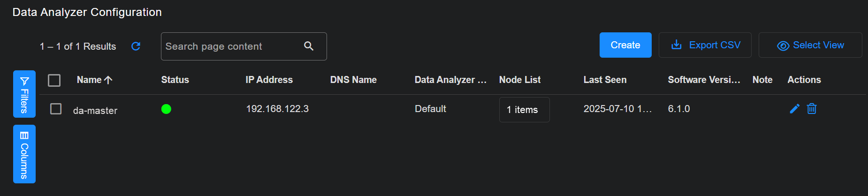Click the refresh results icon

pyautogui.click(x=136, y=46)
